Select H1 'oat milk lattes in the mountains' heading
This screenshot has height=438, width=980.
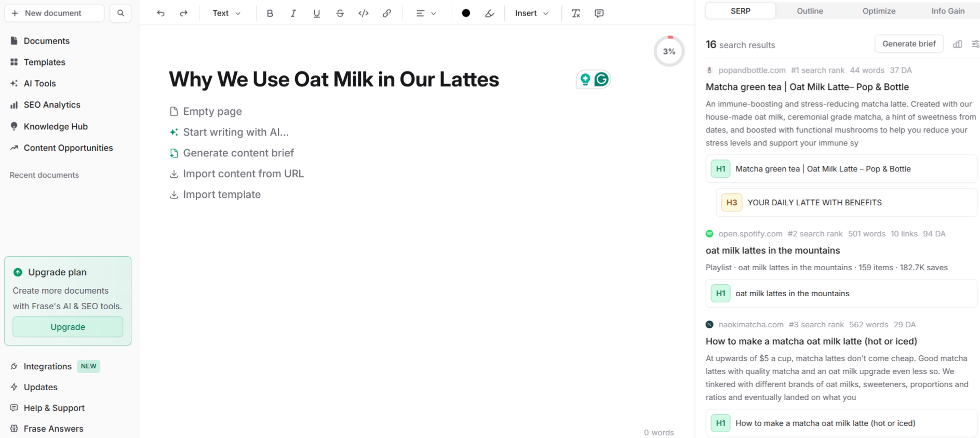point(841,294)
